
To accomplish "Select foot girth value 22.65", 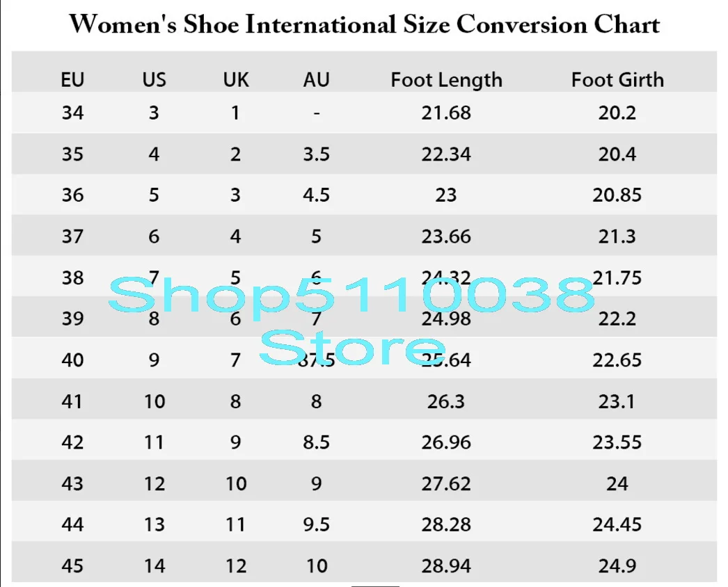I will pyautogui.click(x=617, y=360).
